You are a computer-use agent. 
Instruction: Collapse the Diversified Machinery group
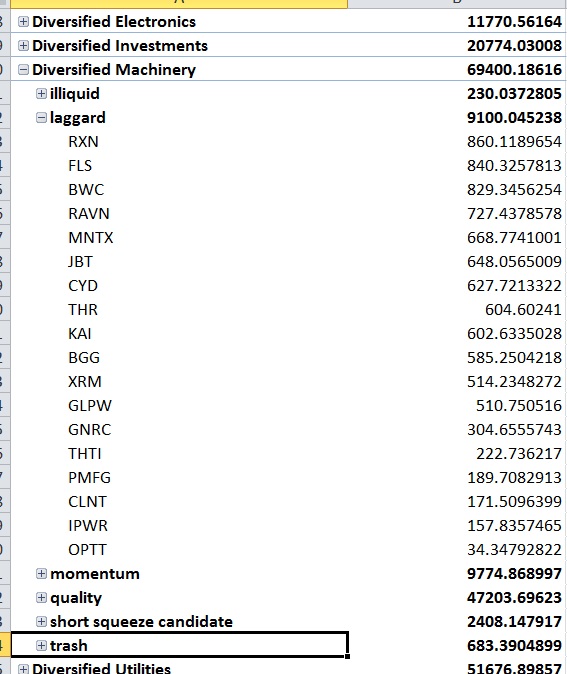pos(23,70)
